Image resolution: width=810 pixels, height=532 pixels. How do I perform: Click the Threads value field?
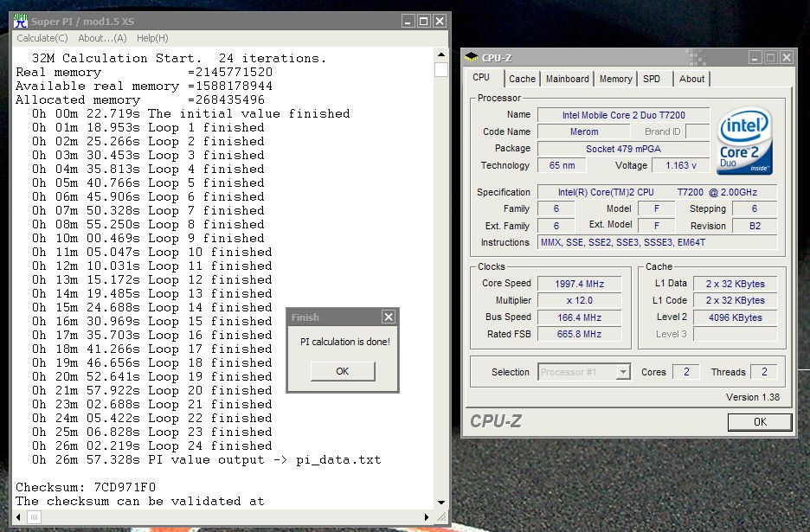[x=764, y=372]
